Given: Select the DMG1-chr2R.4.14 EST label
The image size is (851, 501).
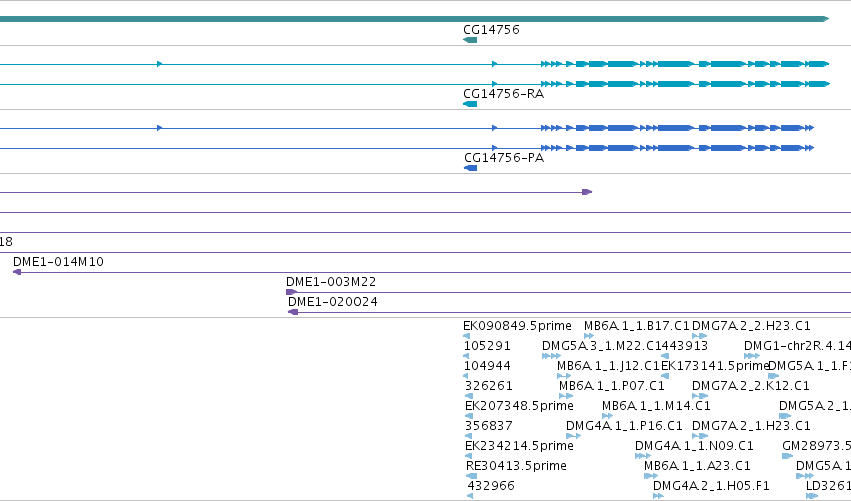Looking at the screenshot, I should click(797, 346).
